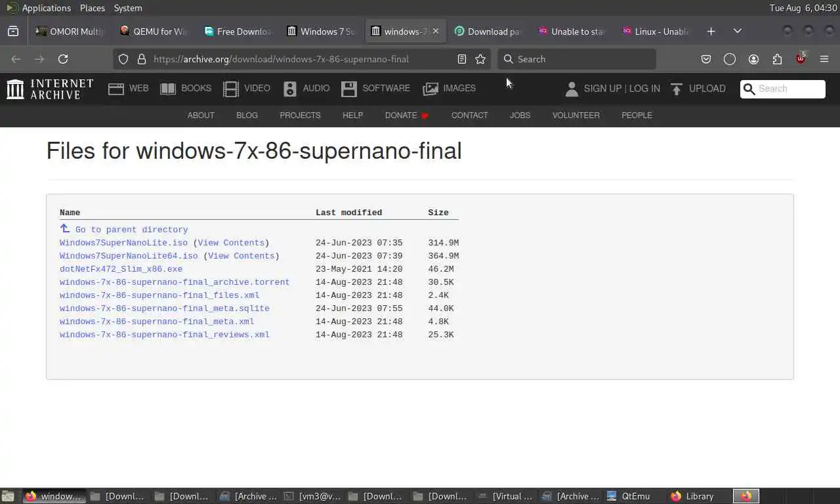Image resolution: width=840 pixels, height=504 pixels.
Task: Click the uBlock Origin extension icon
Action: coord(801,59)
